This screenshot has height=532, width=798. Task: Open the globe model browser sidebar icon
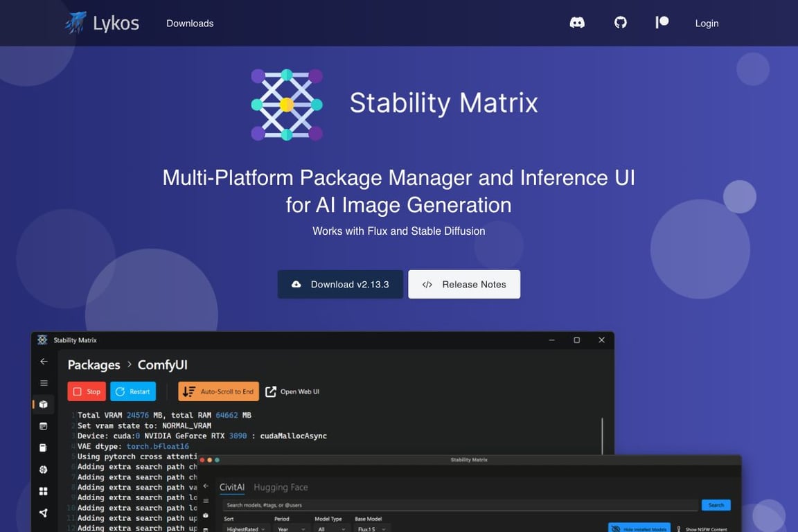(43, 470)
